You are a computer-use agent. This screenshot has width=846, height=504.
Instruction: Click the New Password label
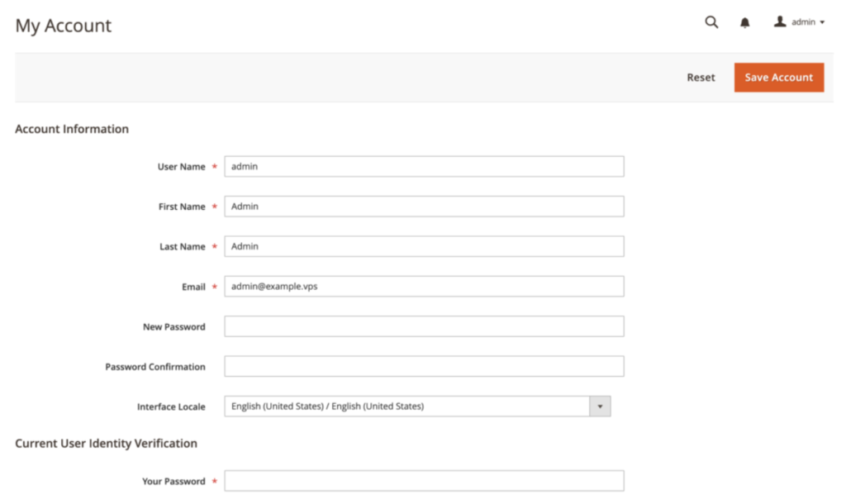[174, 327]
